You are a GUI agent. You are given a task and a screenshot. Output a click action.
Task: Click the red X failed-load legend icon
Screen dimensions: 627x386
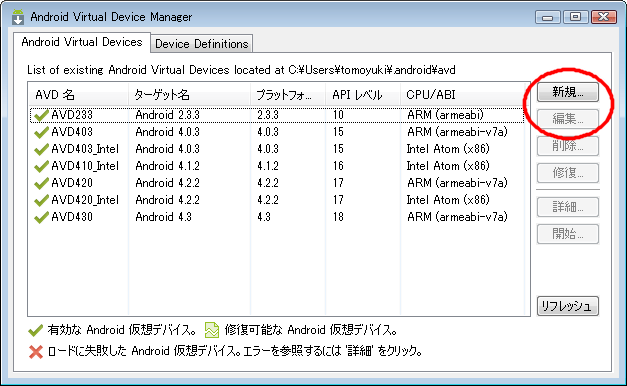36,352
